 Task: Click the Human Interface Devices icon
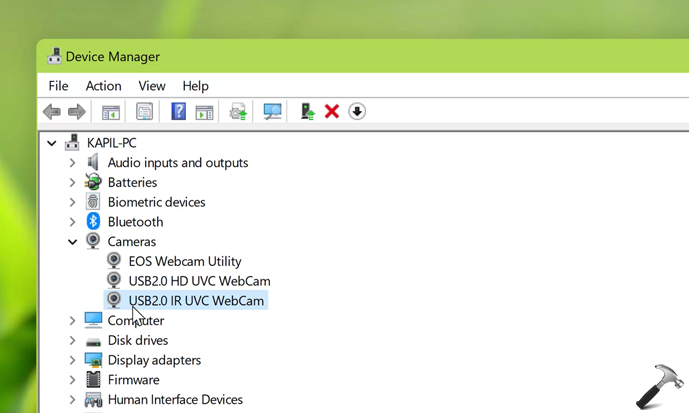[93, 399]
